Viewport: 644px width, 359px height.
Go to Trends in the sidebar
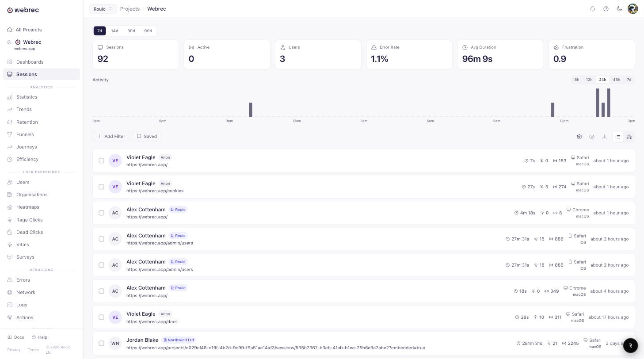coord(42,109)
